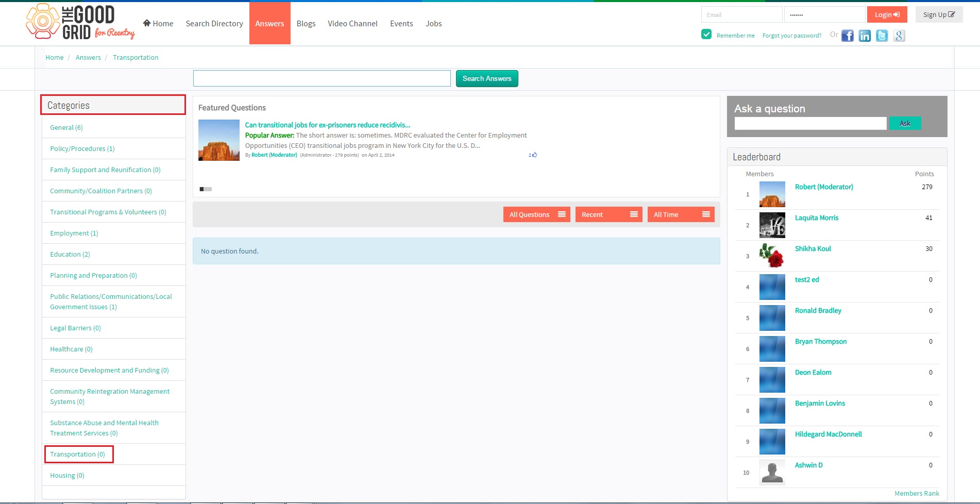Go to Home in the navigation bar
Image resolution: width=980 pixels, height=504 pixels.
tap(158, 23)
